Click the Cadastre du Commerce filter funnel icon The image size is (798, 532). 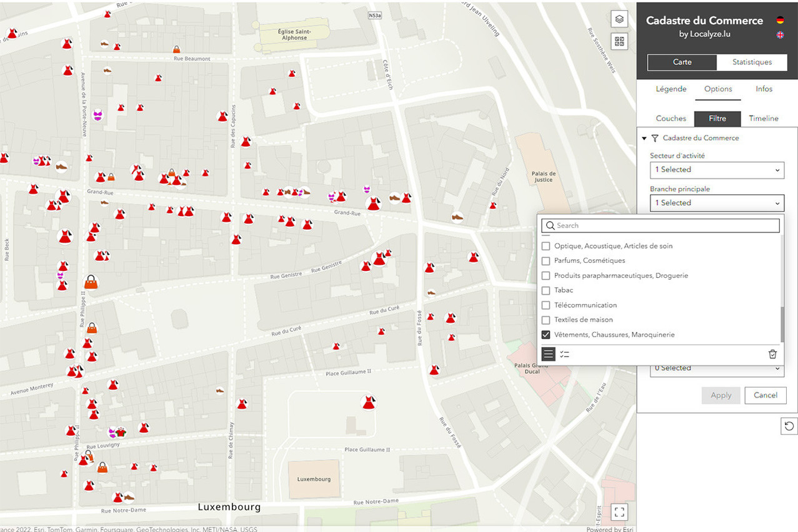pos(654,138)
